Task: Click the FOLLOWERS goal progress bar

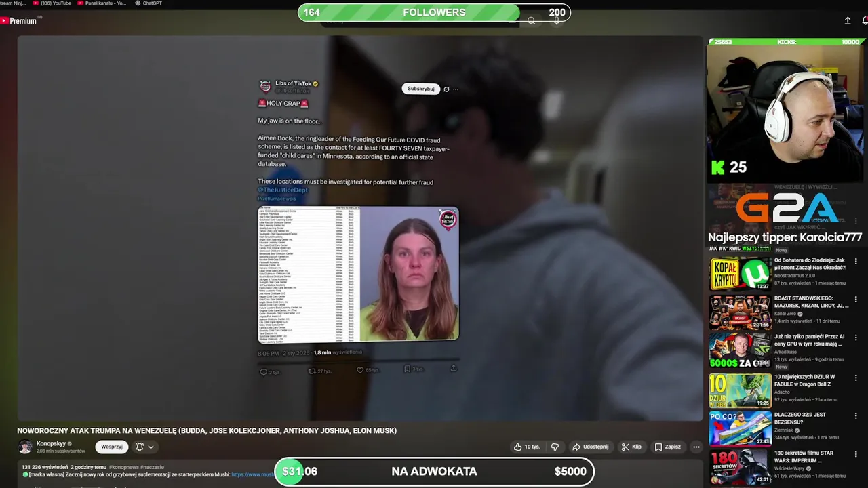Action: click(434, 12)
